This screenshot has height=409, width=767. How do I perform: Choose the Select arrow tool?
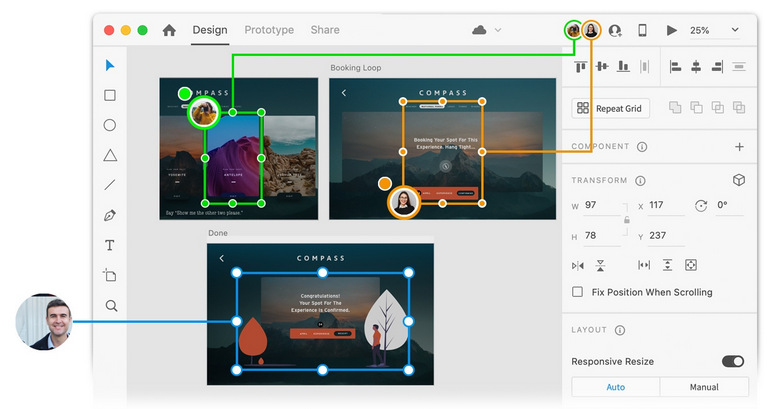110,66
